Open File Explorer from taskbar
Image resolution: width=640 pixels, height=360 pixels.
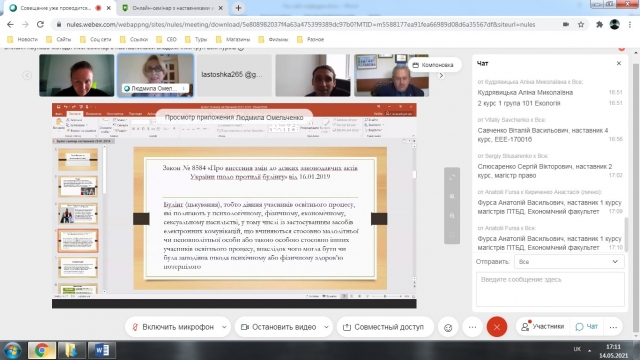(71, 350)
